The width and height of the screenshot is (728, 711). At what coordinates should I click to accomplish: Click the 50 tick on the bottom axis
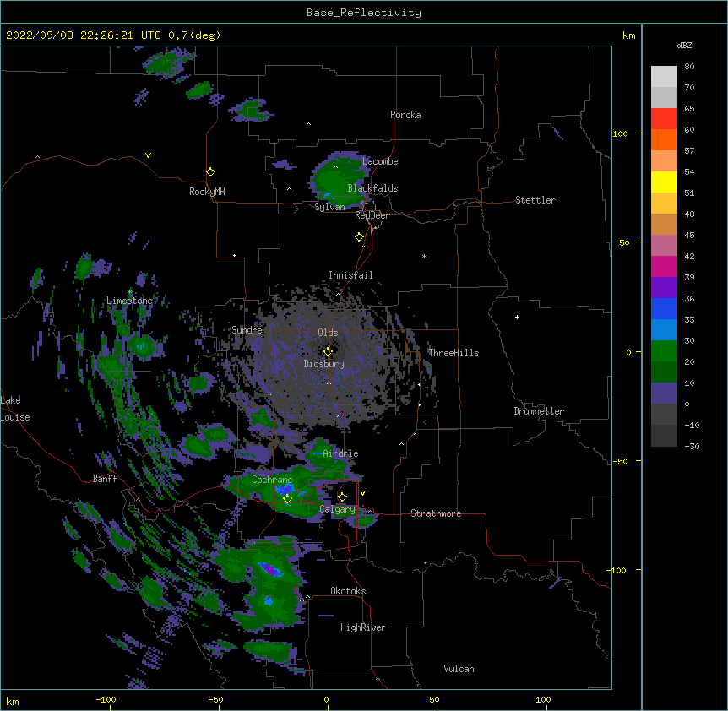[x=434, y=699]
